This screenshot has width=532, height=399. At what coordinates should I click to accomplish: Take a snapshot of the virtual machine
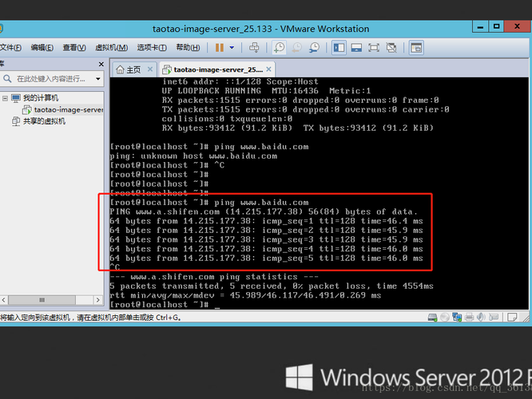280,48
